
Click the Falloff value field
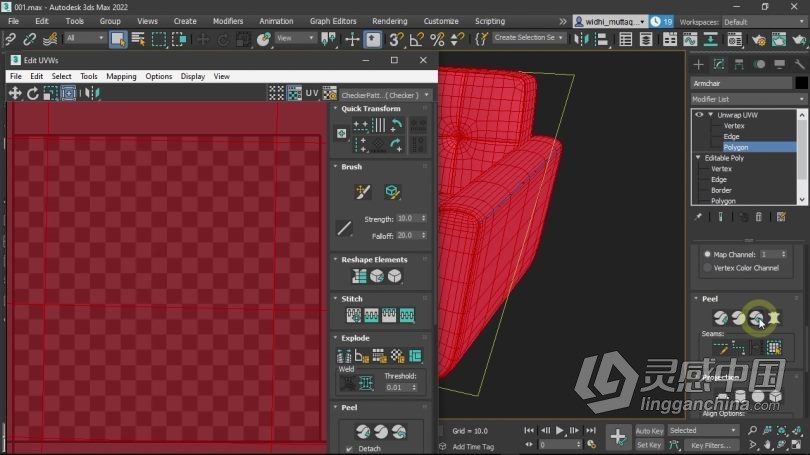tap(408, 236)
